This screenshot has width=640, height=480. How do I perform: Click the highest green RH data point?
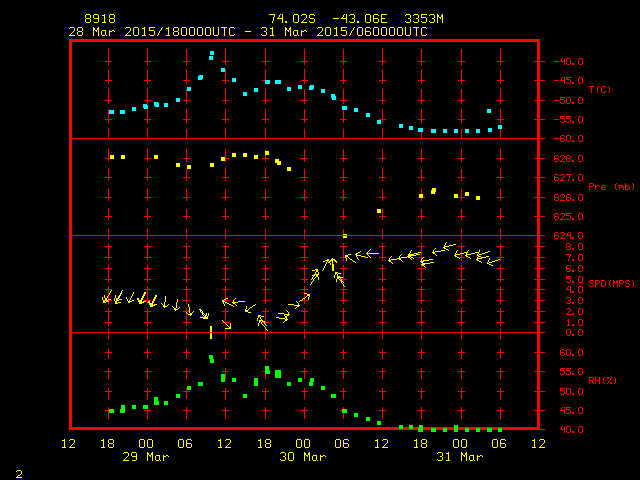pyautogui.click(x=211, y=358)
